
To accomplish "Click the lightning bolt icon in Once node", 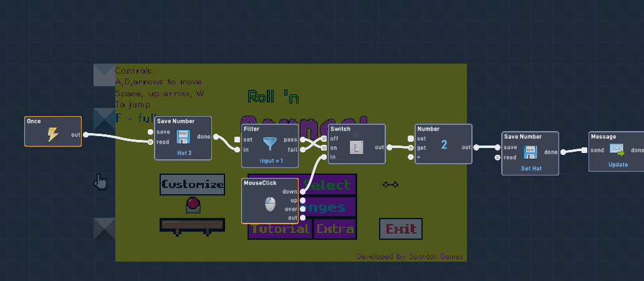I will (x=52, y=134).
